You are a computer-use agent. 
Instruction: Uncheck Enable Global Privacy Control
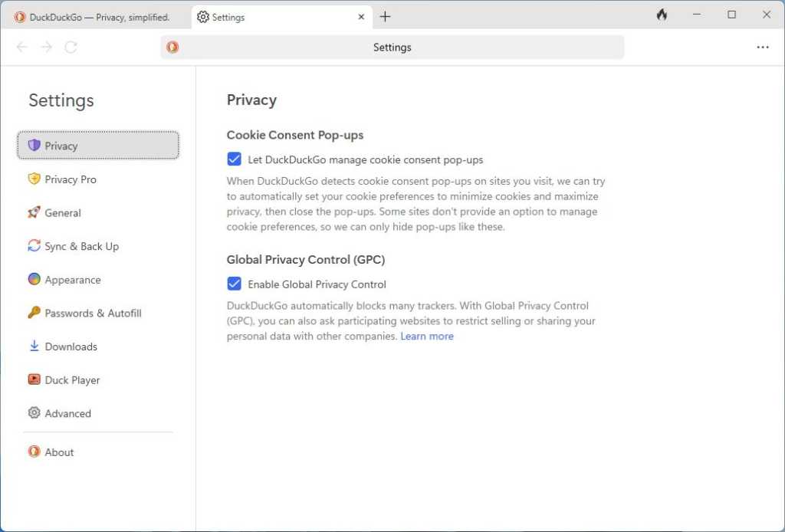235,284
